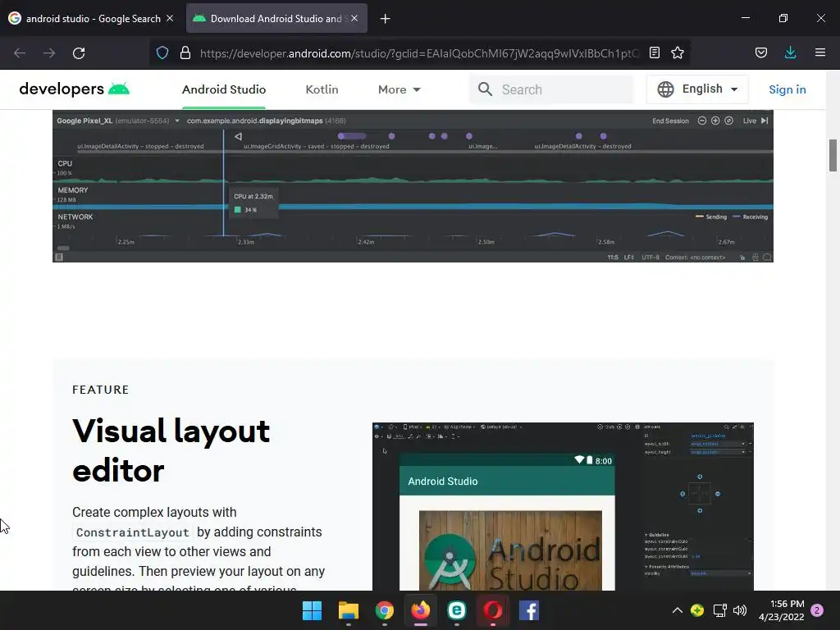Click the Firefox taskbar icon

421,610
